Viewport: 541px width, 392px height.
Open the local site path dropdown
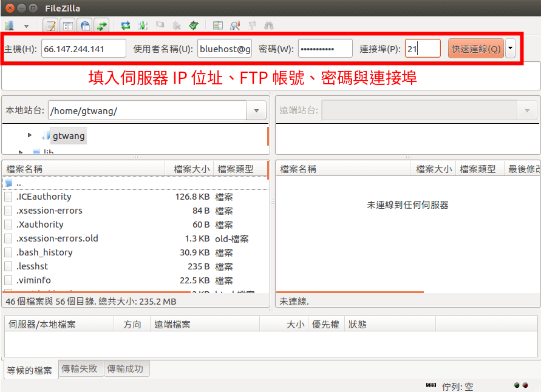point(256,110)
